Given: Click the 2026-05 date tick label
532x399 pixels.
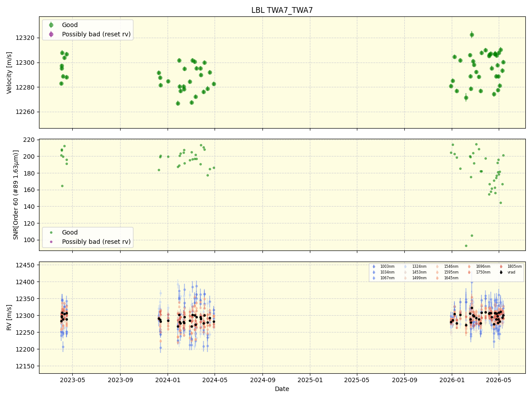Looking at the screenshot, I should click(499, 380).
